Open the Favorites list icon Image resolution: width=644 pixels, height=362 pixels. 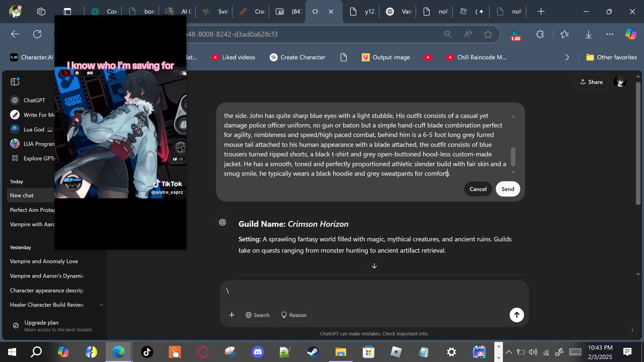pyautogui.click(x=565, y=34)
